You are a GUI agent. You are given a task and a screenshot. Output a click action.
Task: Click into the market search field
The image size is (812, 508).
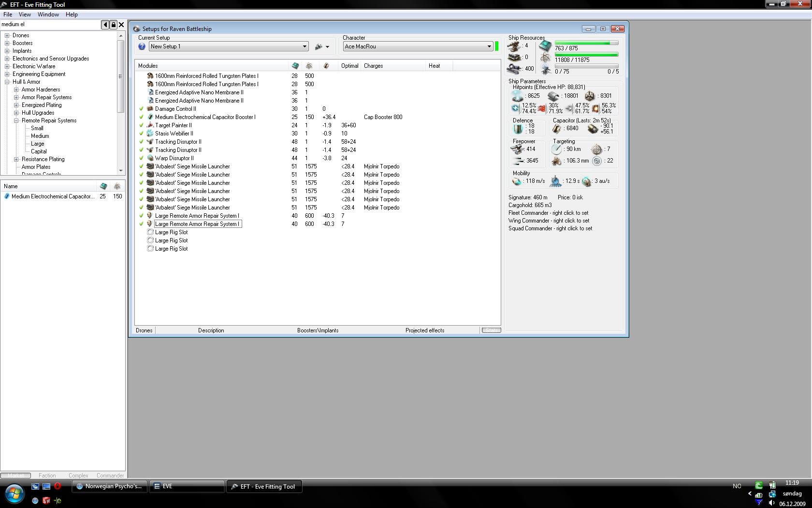click(50, 25)
